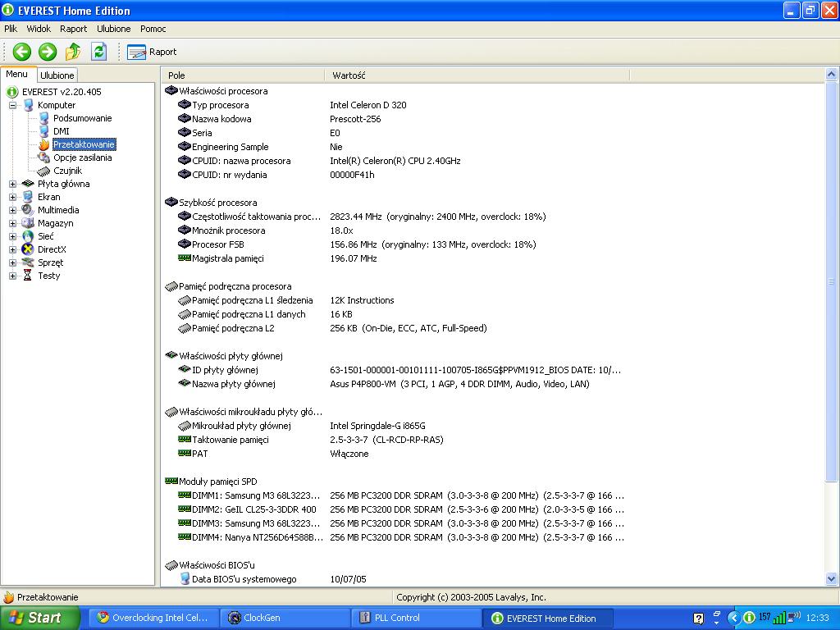This screenshot has width=840, height=630.
Task: Click the DirectX icon in the tree
Action: pyautogui.click(x=28, y=249)
